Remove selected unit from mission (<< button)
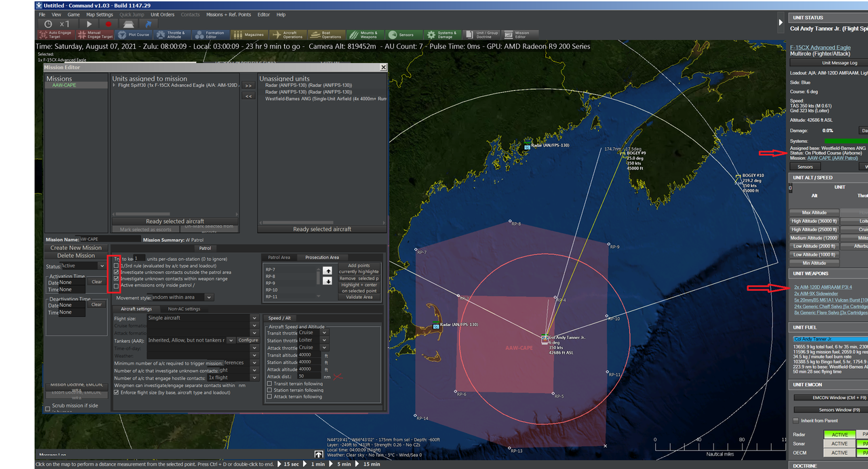868x469 pixels. coord(248,96)
